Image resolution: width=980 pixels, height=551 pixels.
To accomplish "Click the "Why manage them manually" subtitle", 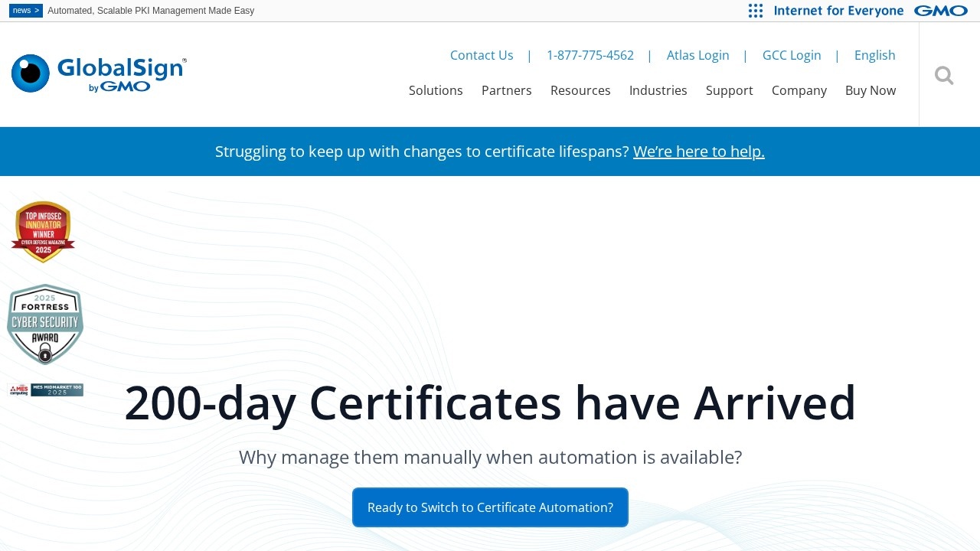I will click(490, 458).
